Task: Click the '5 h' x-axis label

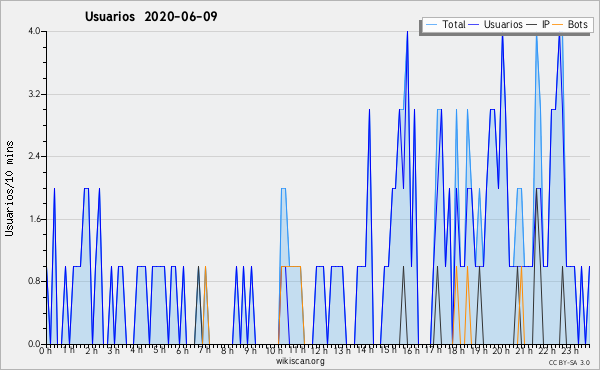Action: point(159,350)
